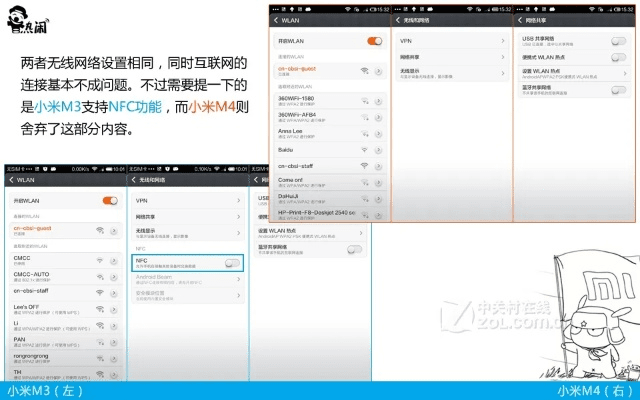Screen dimensions: 640x400
Task: Select connected cn-cbsi-guest name on M3
Action: click(x=32, y=228)
